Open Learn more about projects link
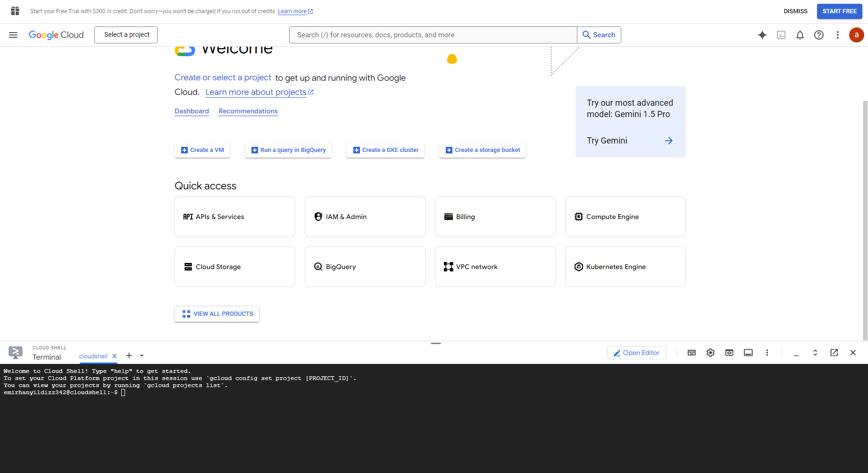Screen dimensions: 868x473 tap(259, 92)
